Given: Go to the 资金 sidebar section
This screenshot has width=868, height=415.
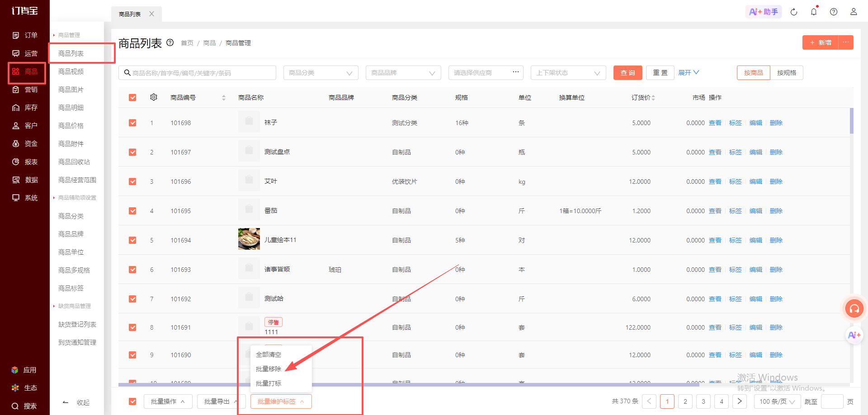Looking at the screenshot, I should (25, 144).
